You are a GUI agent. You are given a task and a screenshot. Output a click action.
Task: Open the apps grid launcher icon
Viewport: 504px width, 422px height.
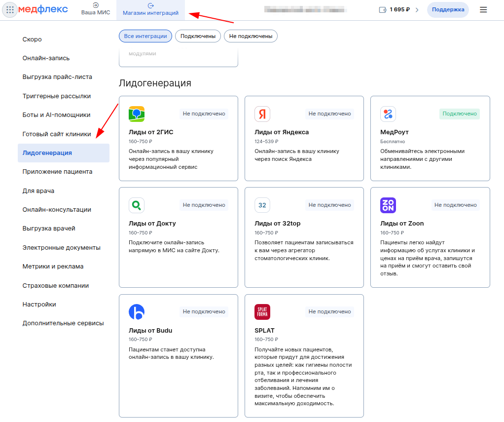tap(10, 10)
